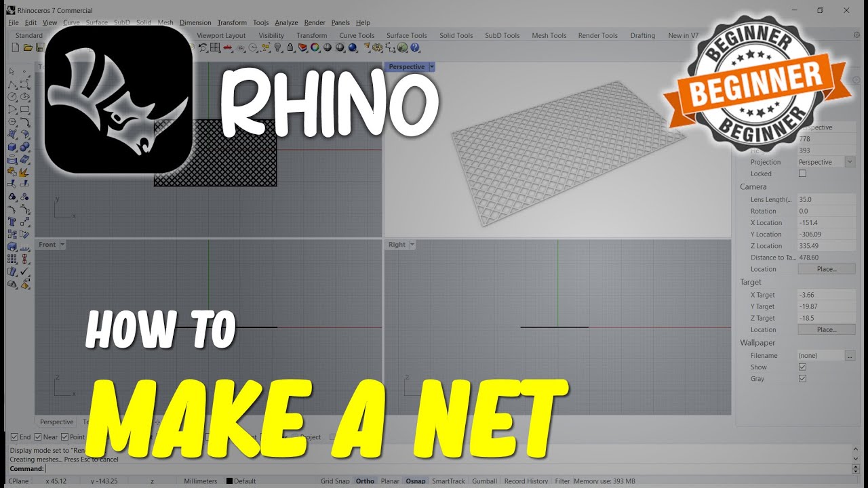Uncheck the wallpaper Show checkbox
Viewport: 868px width, 488px height.
(802, 367)
